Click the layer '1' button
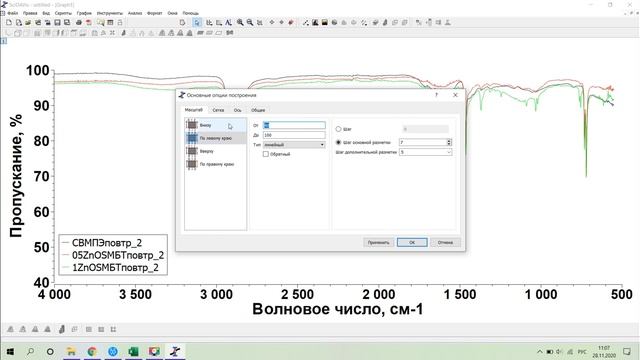 (x=3, y=41)
